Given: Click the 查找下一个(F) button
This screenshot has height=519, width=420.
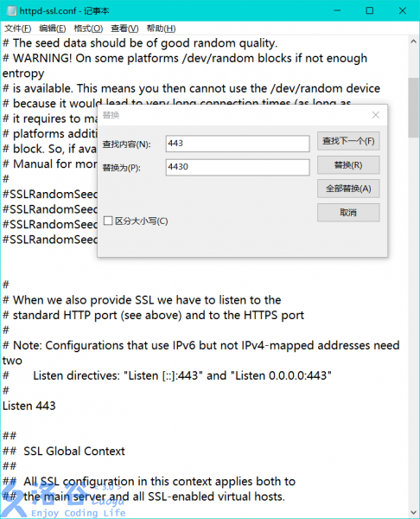Looking at the screenshot, I should click(x=348, y=141).
